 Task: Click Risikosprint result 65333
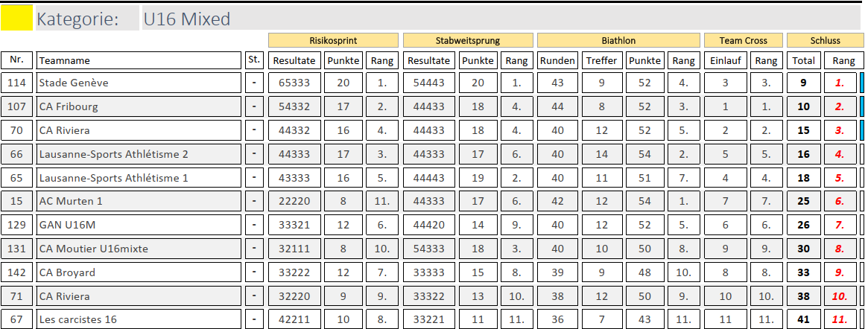pos(295,83)
